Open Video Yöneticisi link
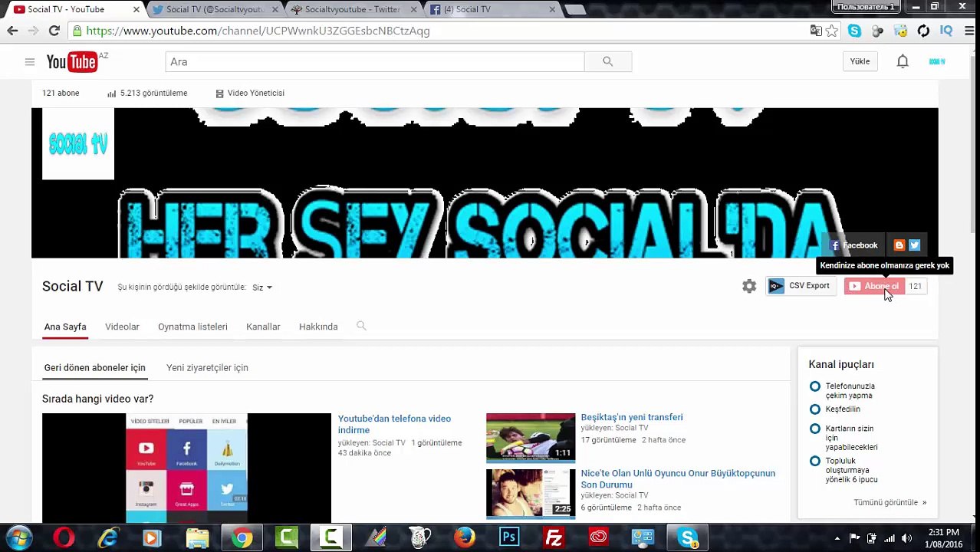This screenshot has height=552, width=980. coord(250,93)
